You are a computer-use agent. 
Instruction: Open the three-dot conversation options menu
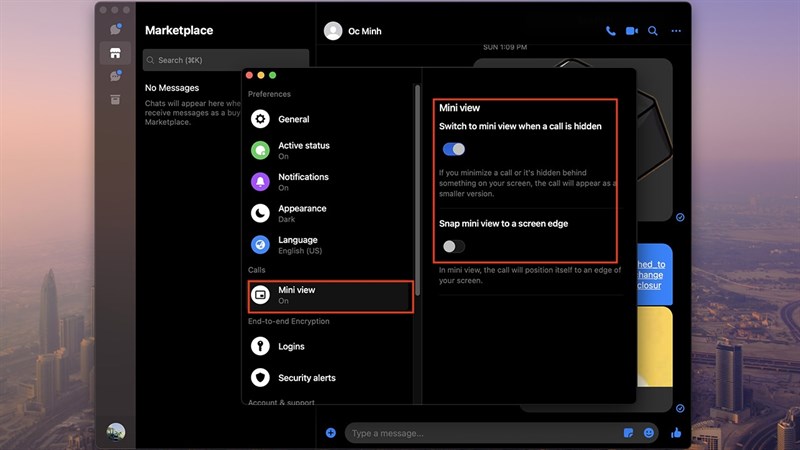pos(676,31)
